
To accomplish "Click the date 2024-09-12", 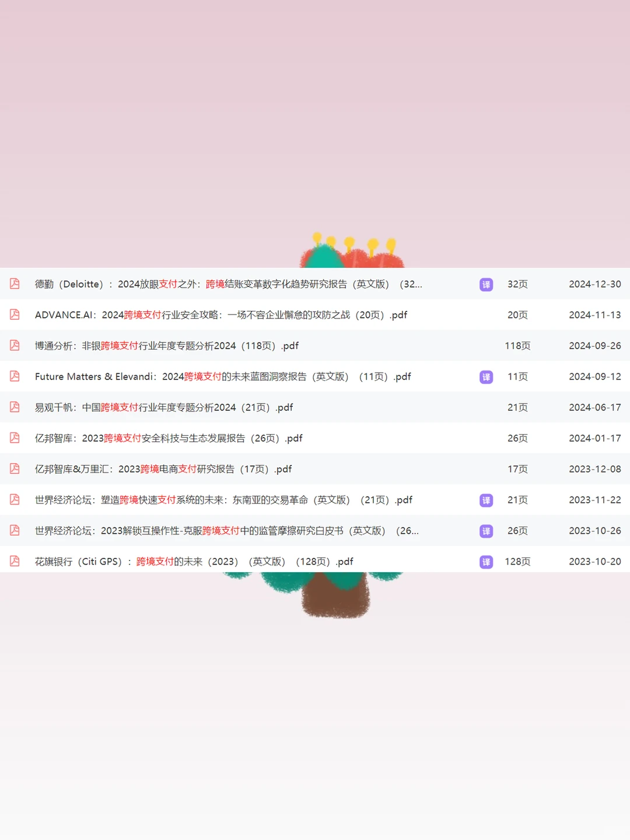I will (595, 377).
